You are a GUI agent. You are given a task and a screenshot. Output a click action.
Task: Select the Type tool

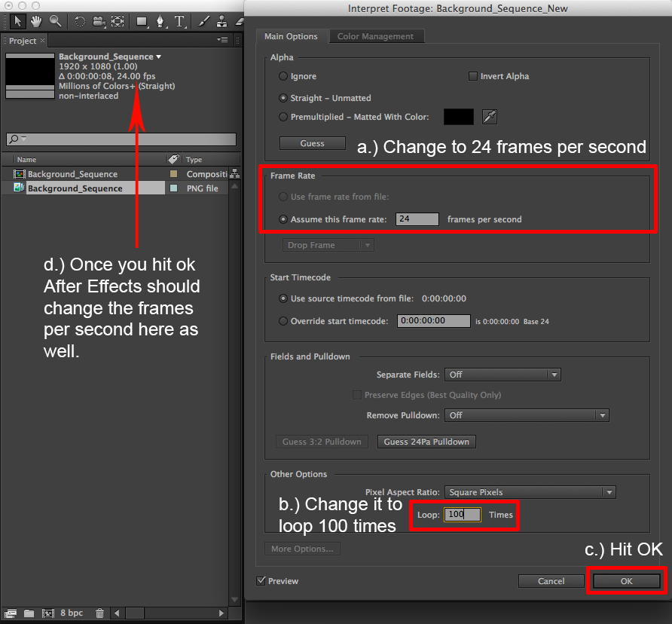[x=179, y=21]
